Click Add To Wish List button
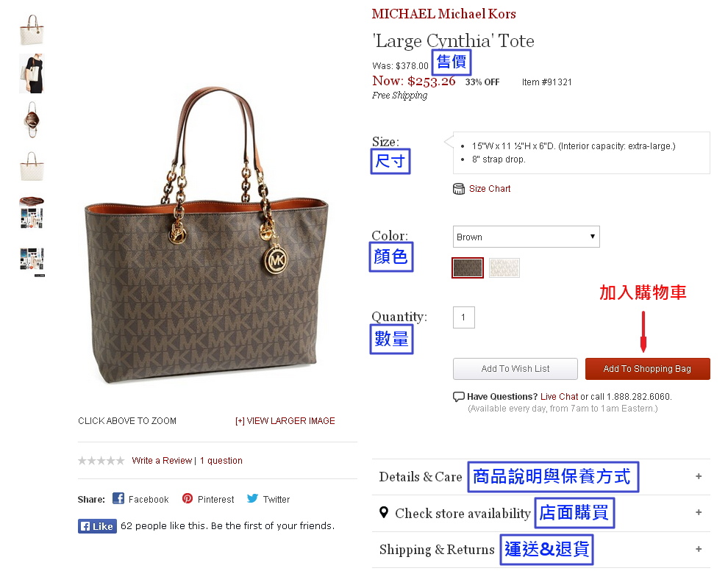This screenshot has height=571, width=728. [x=515, y=369]
